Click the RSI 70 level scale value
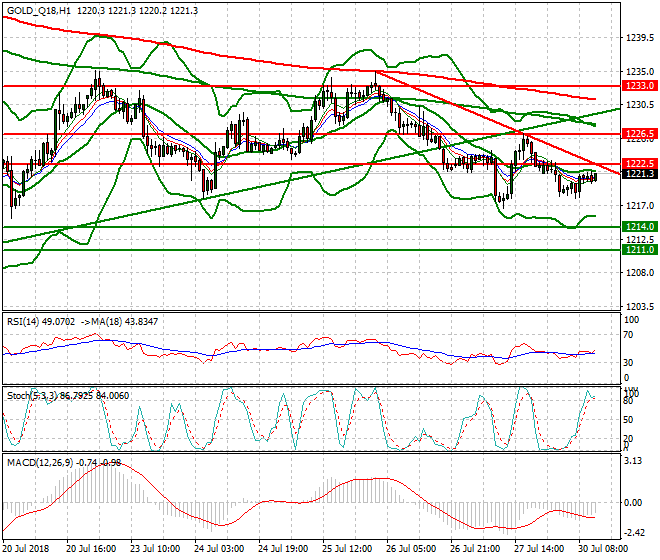Viewport: 660px width, 560px height. [x=628, y=335]
